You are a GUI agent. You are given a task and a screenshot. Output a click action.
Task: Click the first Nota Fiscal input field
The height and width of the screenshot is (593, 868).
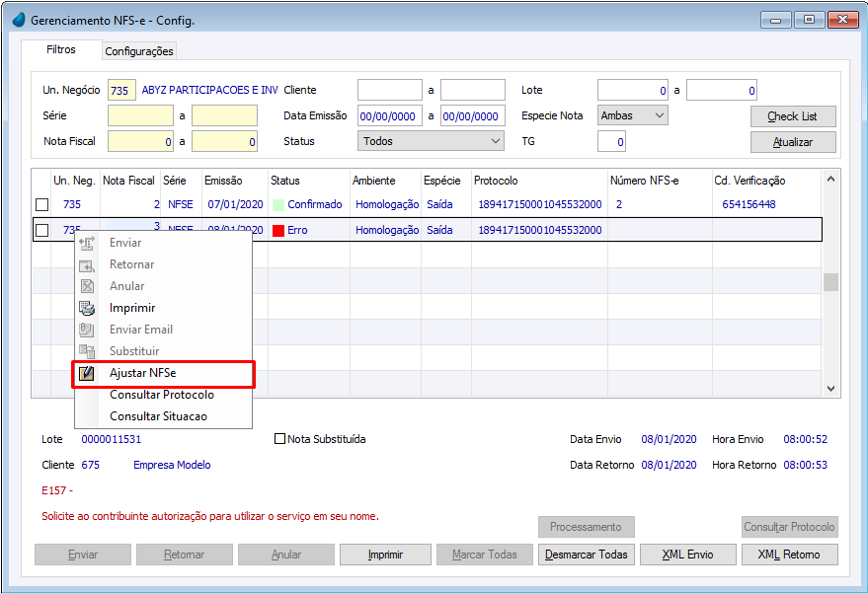click(140, 141)
